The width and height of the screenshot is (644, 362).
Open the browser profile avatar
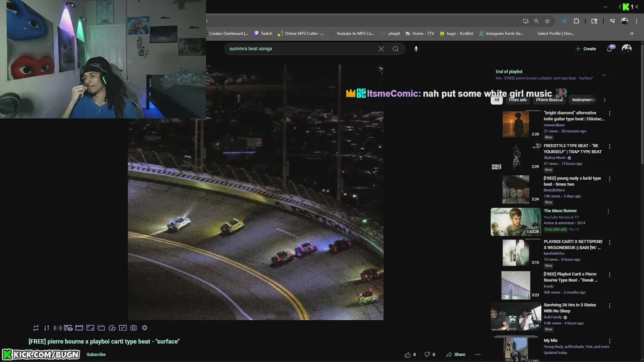624,21
